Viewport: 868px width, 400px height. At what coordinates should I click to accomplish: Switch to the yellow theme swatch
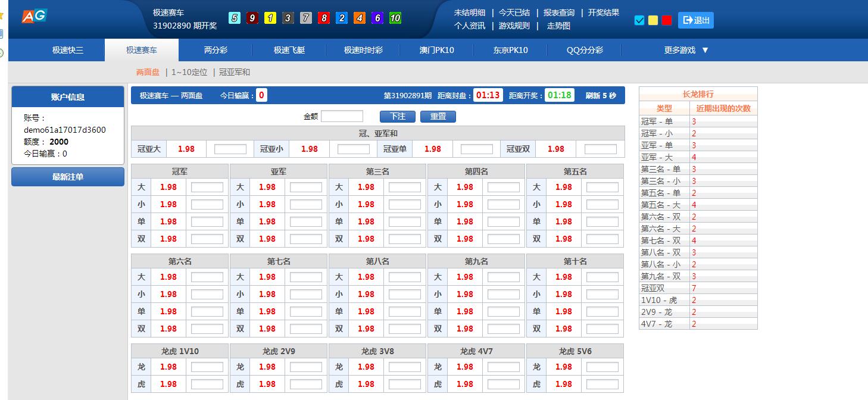pyautogui.click(x=653, y=20)
